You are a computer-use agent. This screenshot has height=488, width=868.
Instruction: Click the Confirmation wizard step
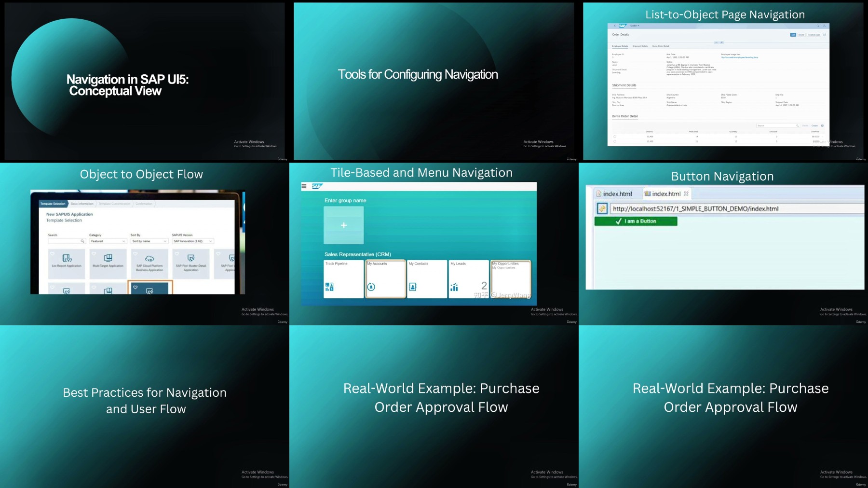pos(145,204)
